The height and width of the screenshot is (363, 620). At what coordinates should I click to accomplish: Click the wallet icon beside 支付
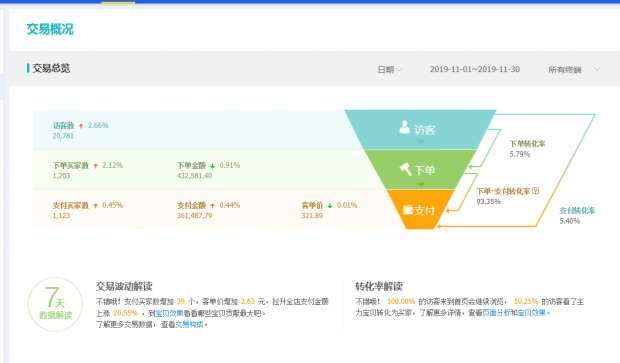[x=408, y=210]
